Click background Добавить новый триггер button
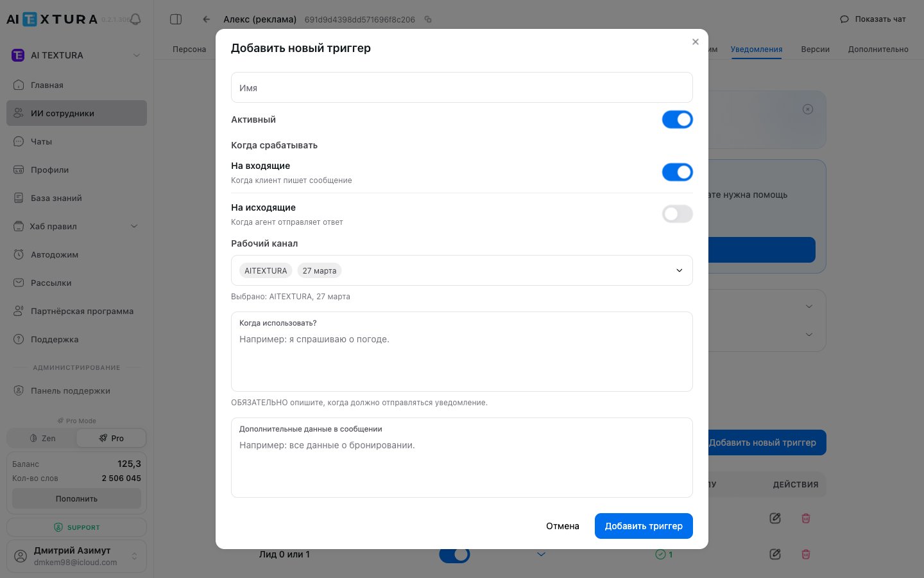The image size is (924, 578). tap(767, 442)
